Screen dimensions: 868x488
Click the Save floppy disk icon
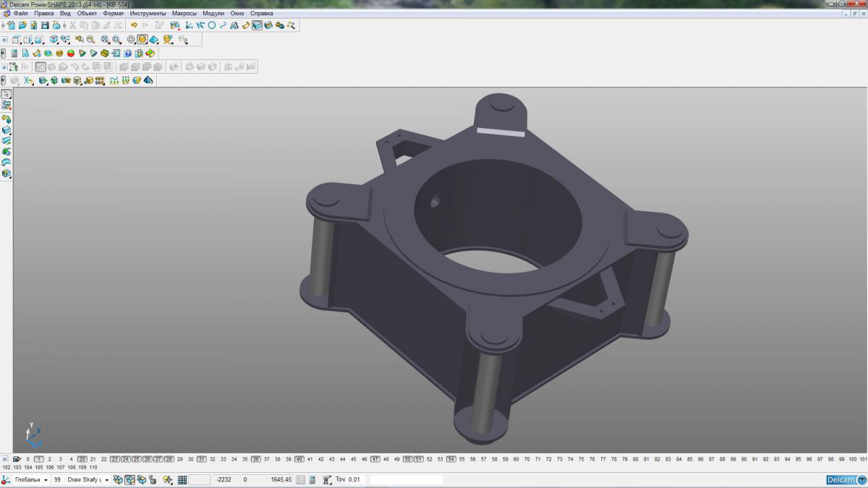[45, 25]
